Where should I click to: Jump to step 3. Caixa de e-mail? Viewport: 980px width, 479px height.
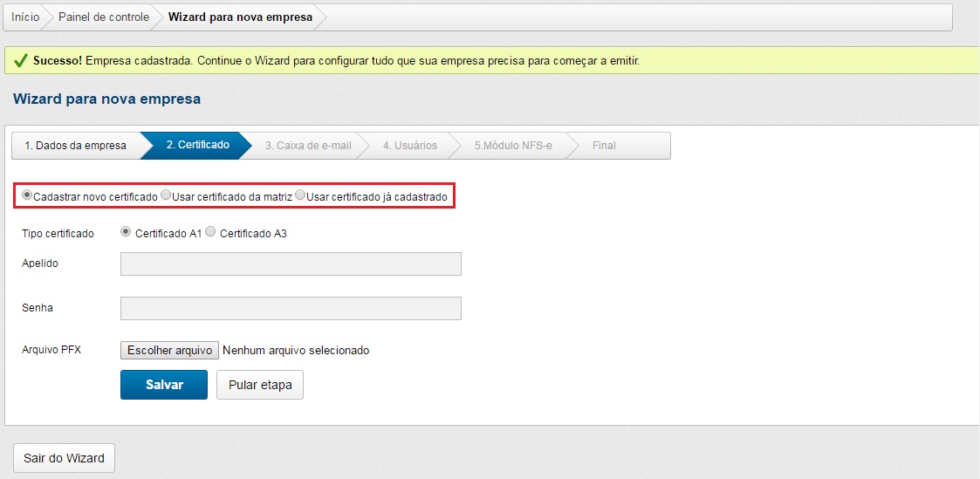click(308, 146)
